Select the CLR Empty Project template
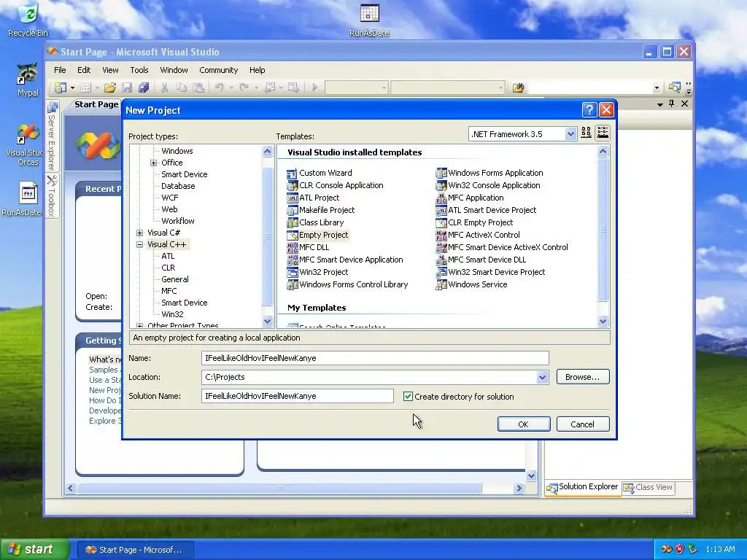Image resolution: width=747 pixels, height=560 pixels. [x=474, y=222]
